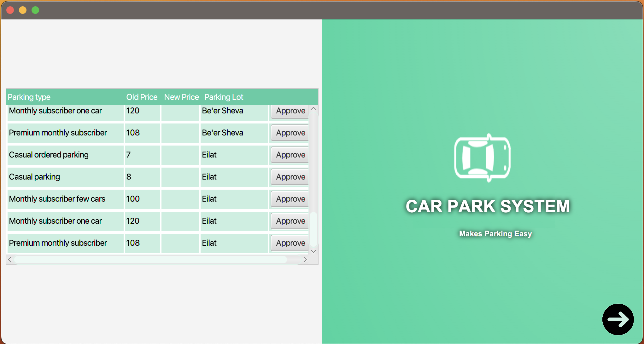Screen dimensions: 644x344
Task: Click the green zoom window control
Action: (x=35, y=10)
